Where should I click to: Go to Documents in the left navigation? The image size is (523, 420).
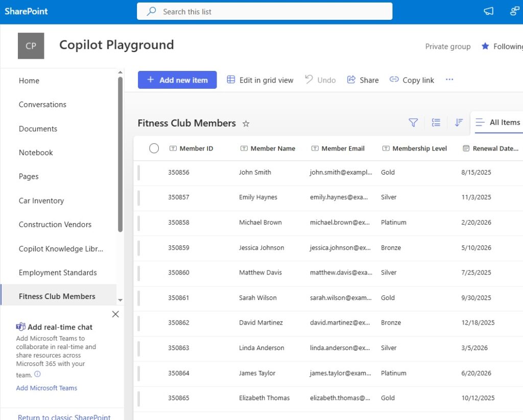[38, 129]
